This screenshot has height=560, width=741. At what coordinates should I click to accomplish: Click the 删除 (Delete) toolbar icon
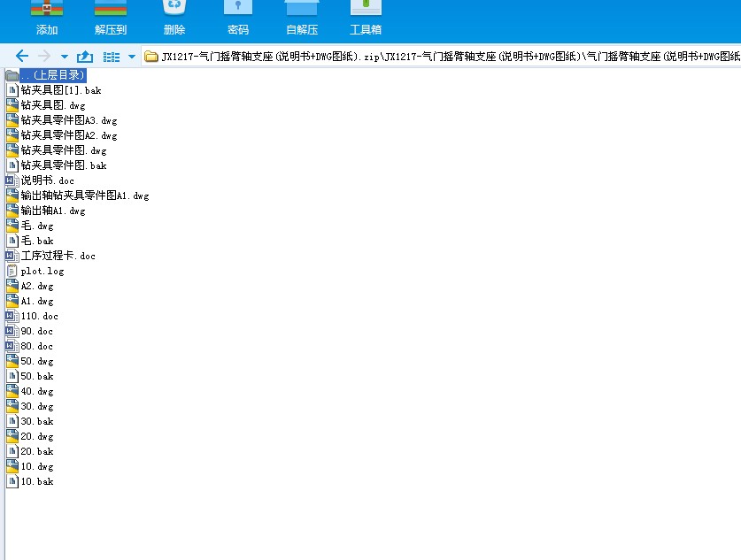[x=174, y=18]
